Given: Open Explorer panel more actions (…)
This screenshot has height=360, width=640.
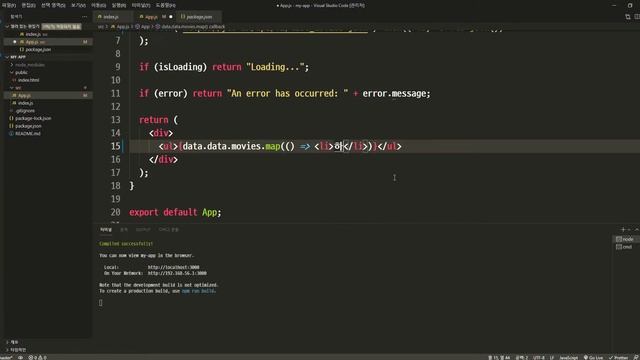Looking at the screenshot, I should 84,17.
